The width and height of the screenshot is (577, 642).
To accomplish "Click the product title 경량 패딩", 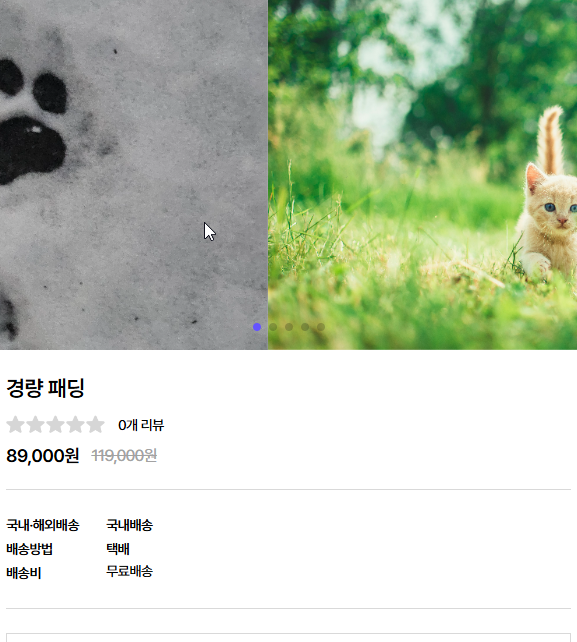I will pyautogui.click(x=45, y=388).
